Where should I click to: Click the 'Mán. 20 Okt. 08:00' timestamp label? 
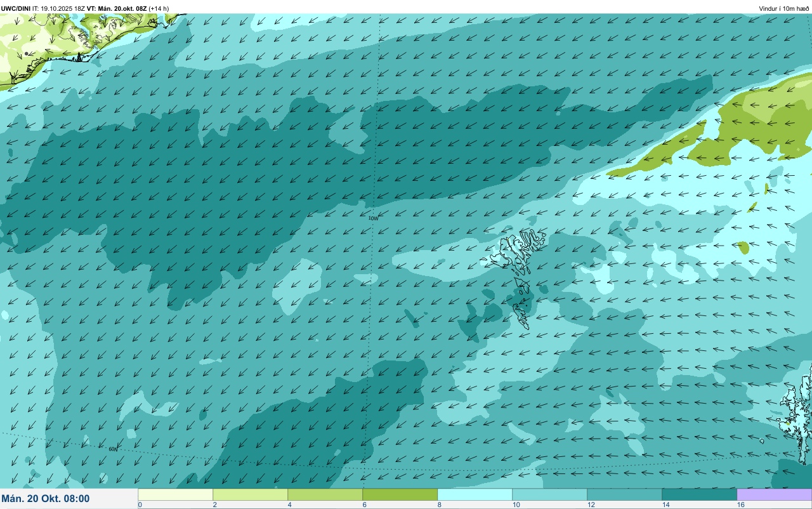point(46,499)
